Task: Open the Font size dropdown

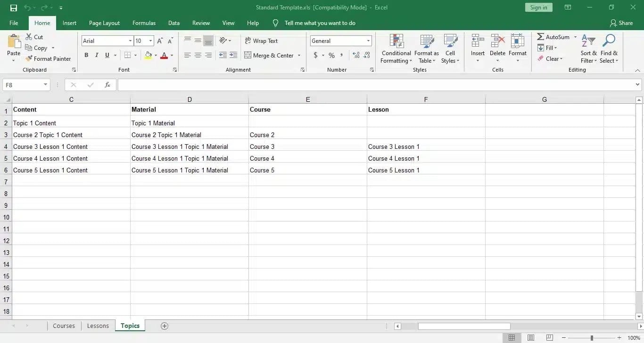Action: 150,41
